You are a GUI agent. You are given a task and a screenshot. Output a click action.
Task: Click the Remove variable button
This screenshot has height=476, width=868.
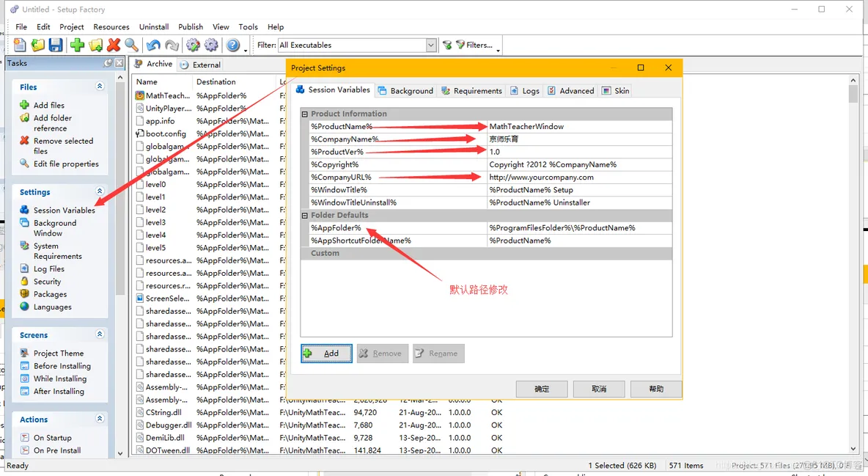tap(383, 354)
